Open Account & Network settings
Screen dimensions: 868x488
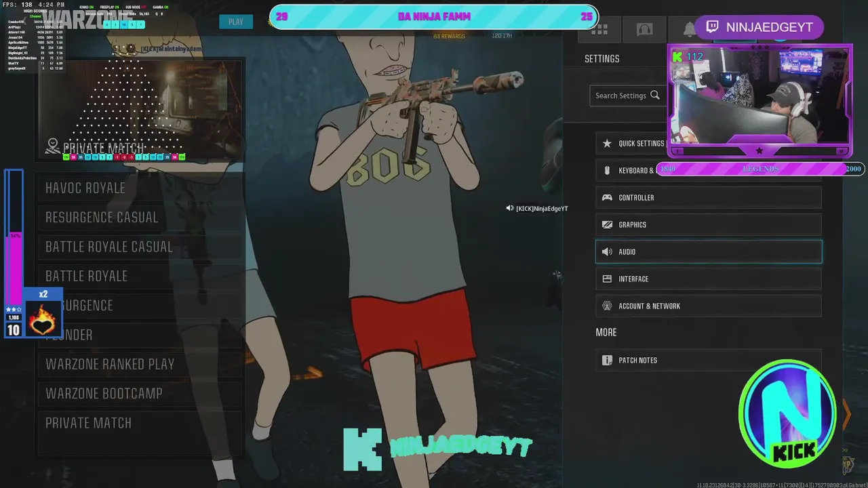tap(709, 306)
